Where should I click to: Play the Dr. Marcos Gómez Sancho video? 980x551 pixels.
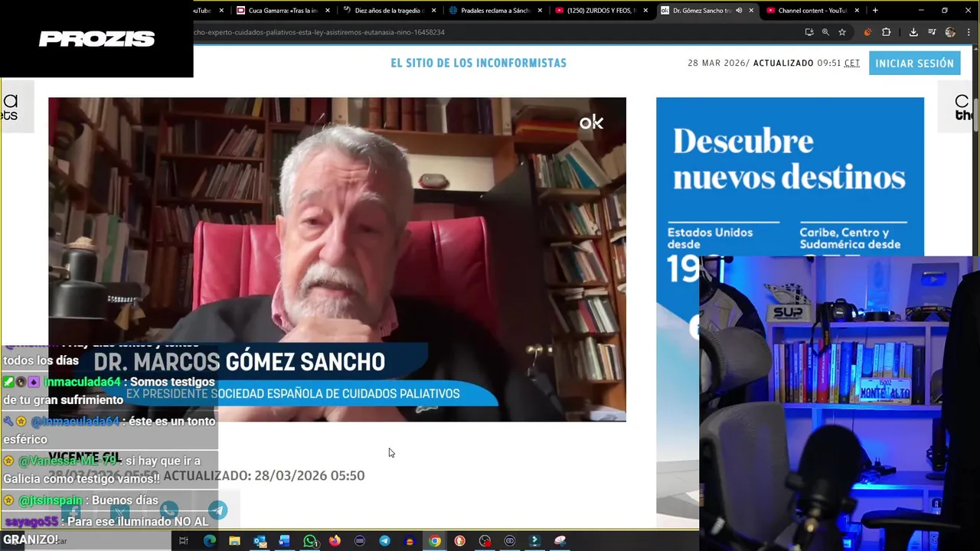337,259
